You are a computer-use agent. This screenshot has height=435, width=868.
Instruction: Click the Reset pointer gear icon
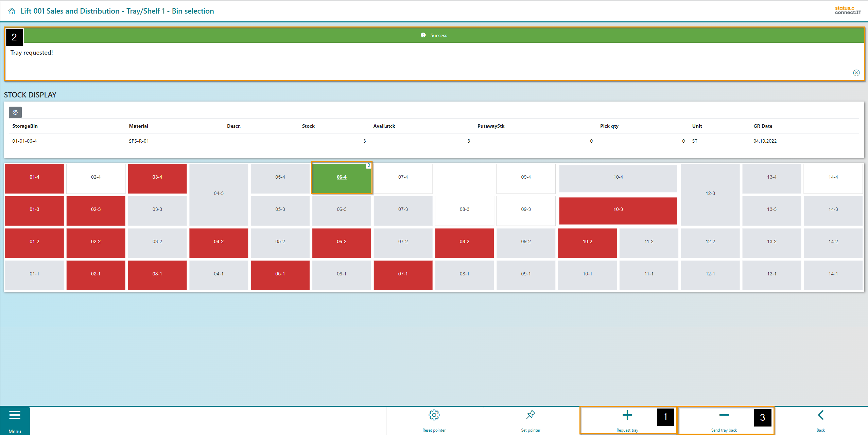click(x=434, y=415)
